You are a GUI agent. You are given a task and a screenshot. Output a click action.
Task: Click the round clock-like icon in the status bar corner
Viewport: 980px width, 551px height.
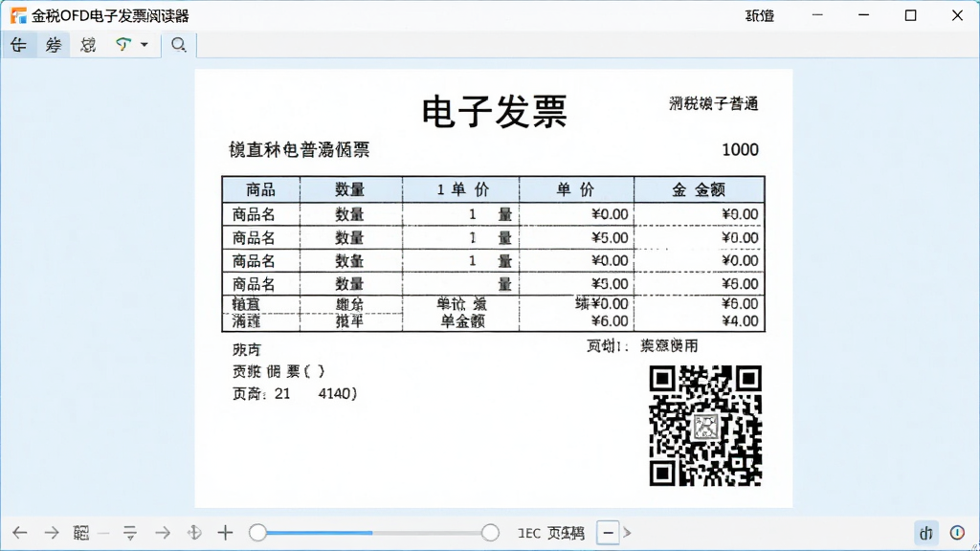[x=957, y=532]
